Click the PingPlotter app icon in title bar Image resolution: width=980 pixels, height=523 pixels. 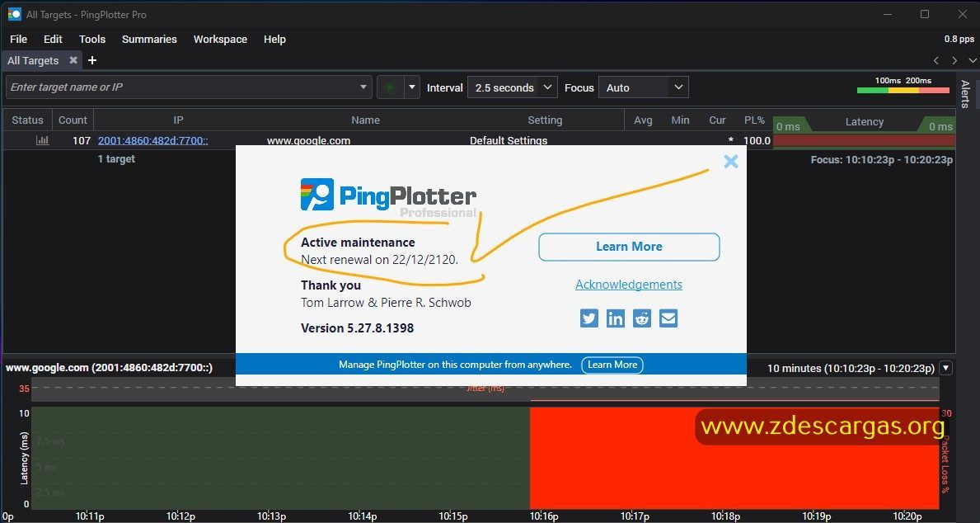[14, 14]
